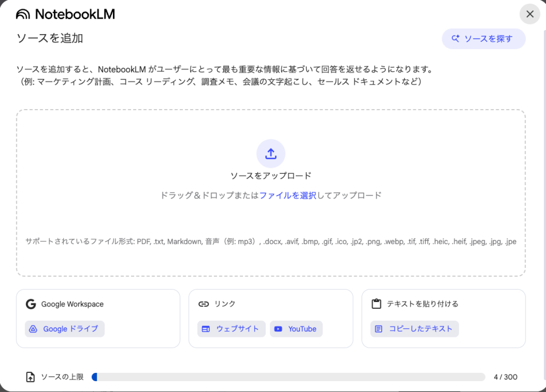
Task: Click the source limit progress bar
Action: [x=288, y=377]
